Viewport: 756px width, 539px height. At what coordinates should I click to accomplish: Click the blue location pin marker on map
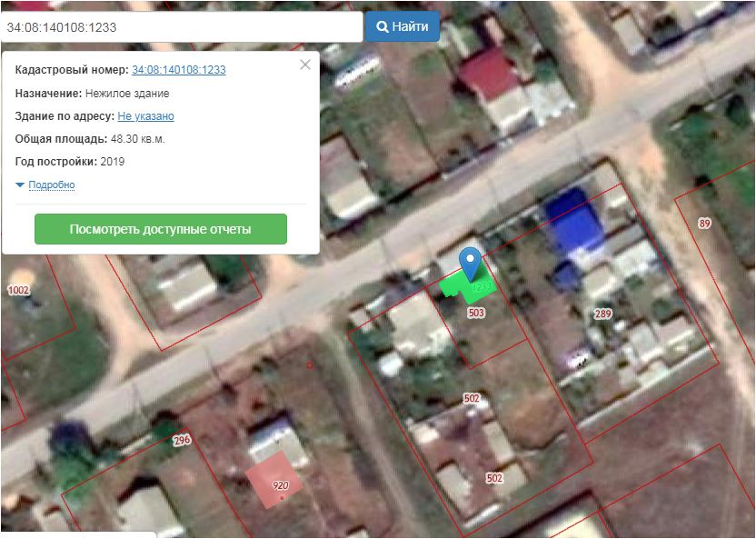(470, 261)
